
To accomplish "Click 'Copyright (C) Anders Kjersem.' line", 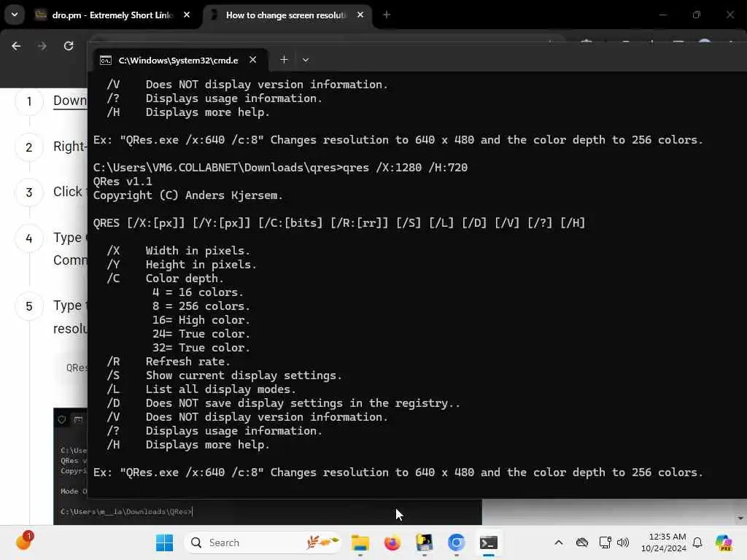I will click(x=187, y=195).
